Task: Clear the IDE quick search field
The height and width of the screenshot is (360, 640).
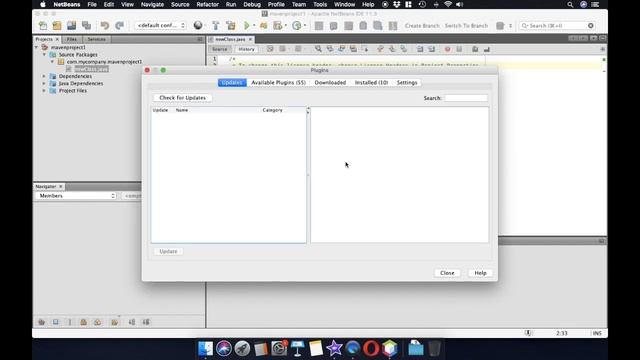Action: [x=591, y=26]
